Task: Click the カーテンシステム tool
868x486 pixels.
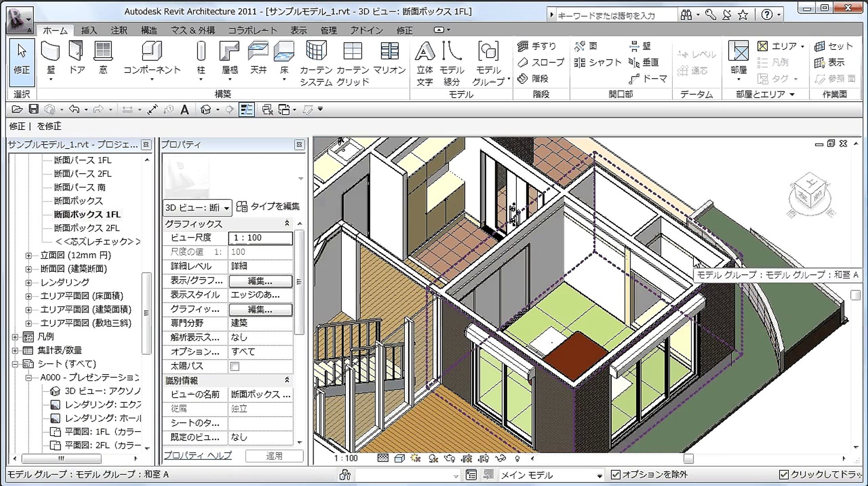Action: (316, 63)
